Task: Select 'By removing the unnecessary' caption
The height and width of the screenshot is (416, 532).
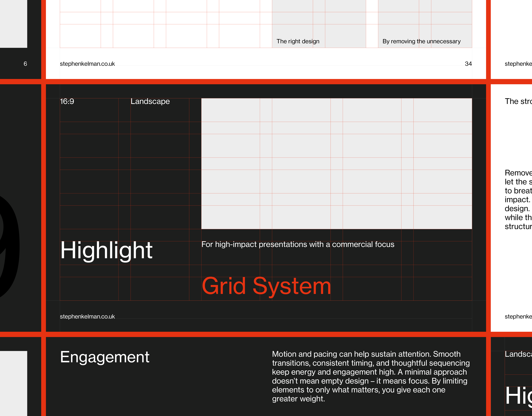Action: tap(421, 41)
